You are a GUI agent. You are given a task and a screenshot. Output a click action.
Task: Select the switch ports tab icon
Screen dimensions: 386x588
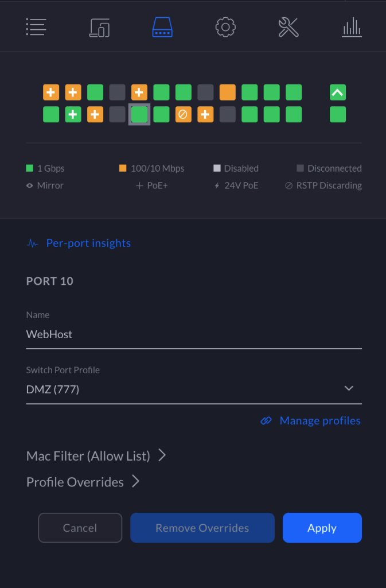[x=162, y=27]
